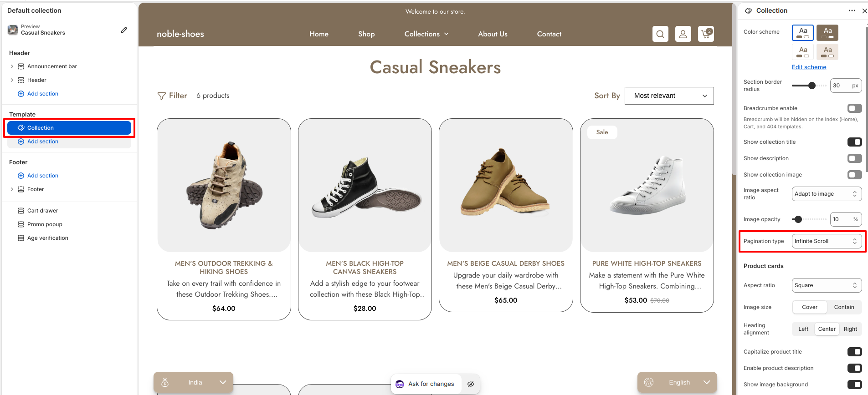Click the Filter funnel icon
The image size is (868, 395).
point(161,96)
